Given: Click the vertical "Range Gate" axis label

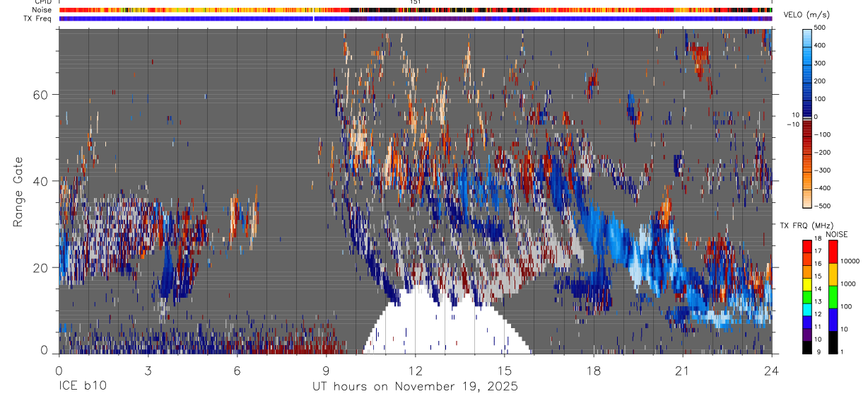Looking at the screenshot, I should coord(18,192).
